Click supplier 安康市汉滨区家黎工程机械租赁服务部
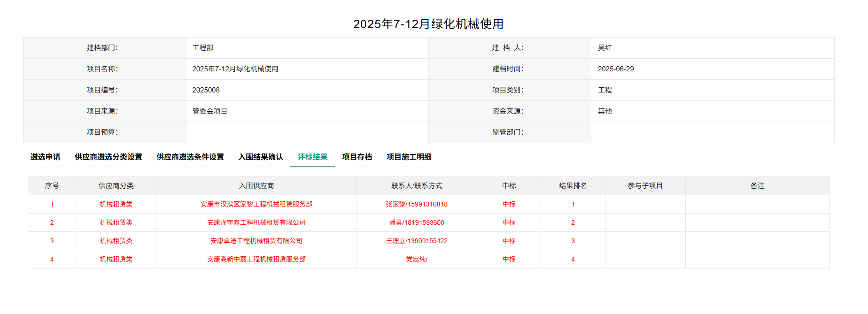 click(256, 204)
